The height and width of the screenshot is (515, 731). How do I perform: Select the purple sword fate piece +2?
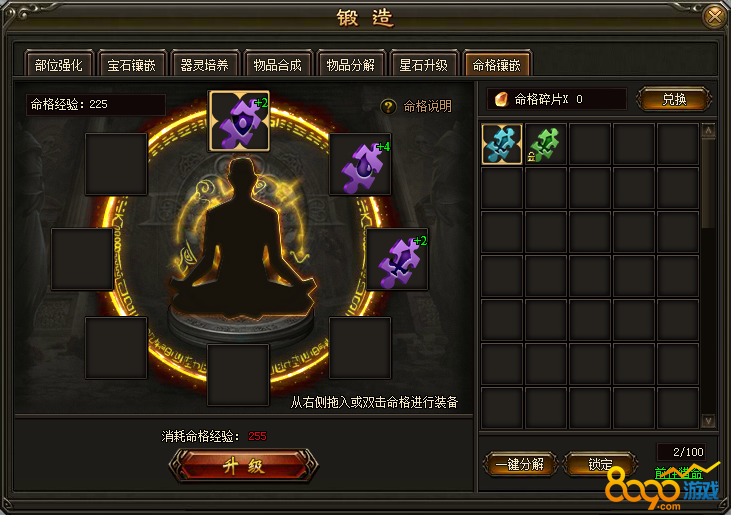click(397, 259)
